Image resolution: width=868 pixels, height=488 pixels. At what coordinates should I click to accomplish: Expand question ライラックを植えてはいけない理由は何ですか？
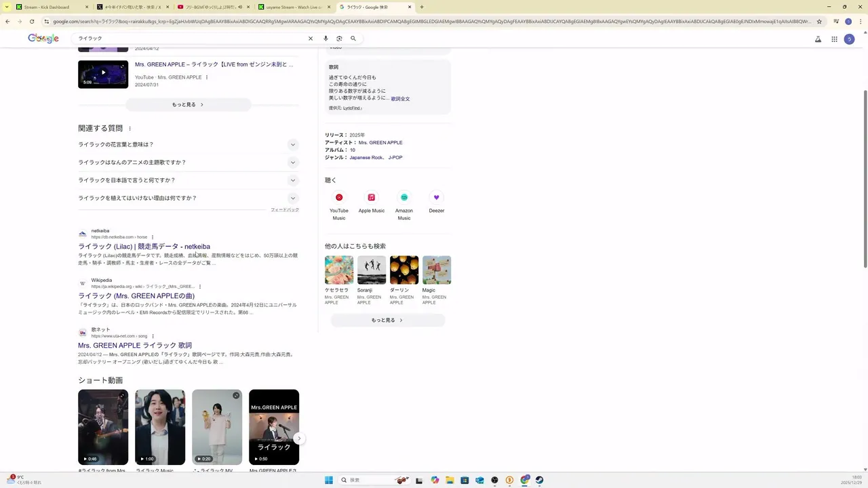[189, 198]
